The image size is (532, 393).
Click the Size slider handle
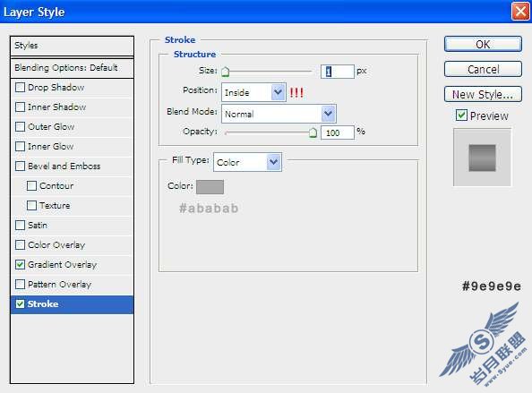[x=226, y=72]
